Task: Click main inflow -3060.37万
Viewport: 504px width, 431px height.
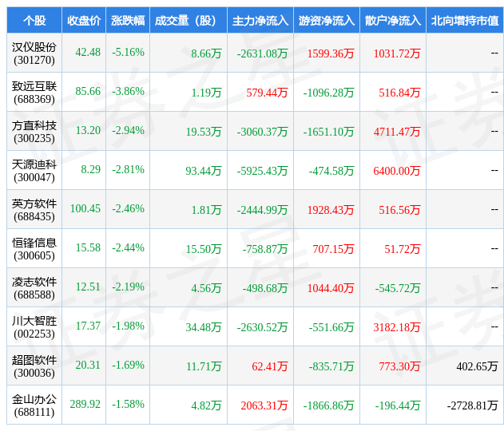Action: (262, 132)
